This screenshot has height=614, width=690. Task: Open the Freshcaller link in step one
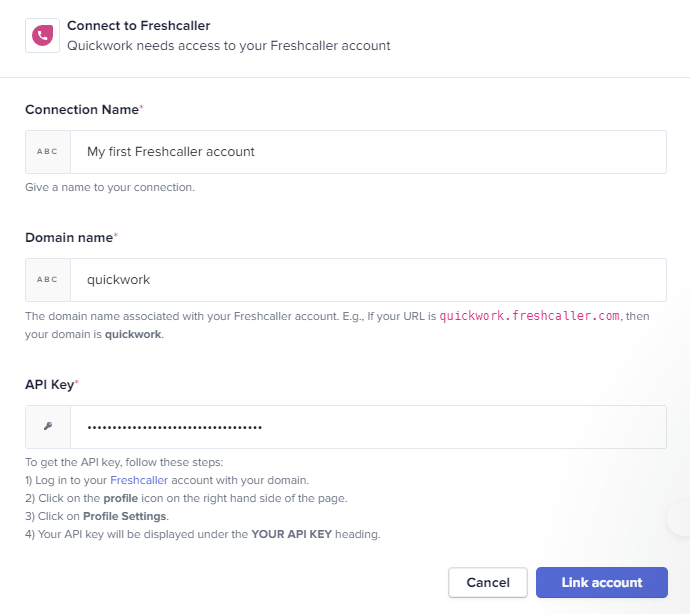(139, 480)
